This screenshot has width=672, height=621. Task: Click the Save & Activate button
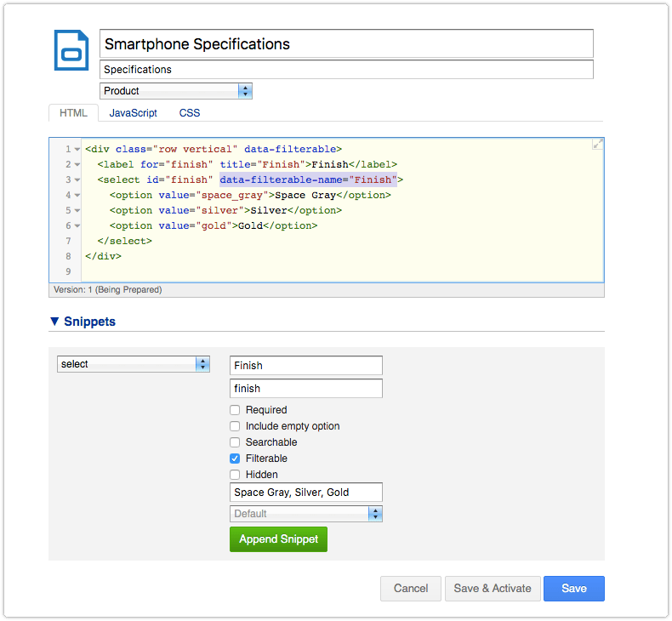[x=493, y=589]
